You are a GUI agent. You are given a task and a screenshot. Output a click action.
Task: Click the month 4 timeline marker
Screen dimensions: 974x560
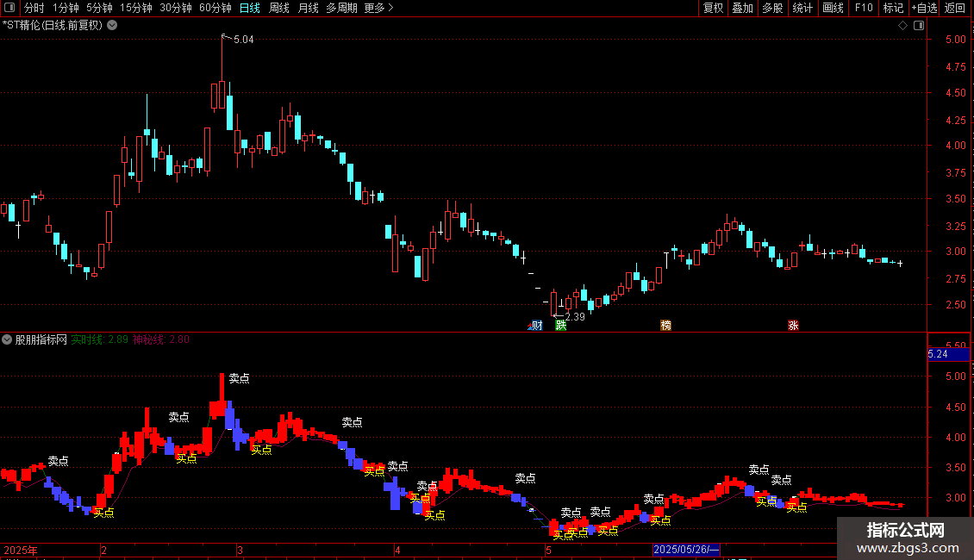tap(397, 550)
